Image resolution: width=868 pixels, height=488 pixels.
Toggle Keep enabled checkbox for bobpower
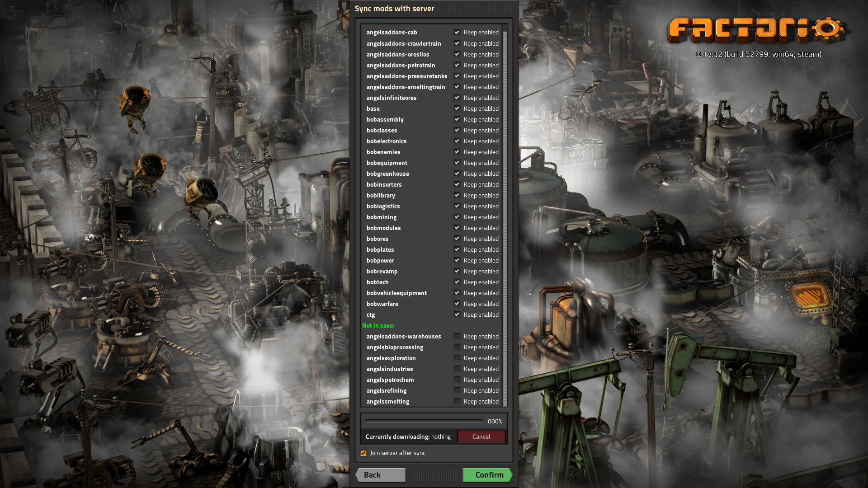[x=457, y=260]
